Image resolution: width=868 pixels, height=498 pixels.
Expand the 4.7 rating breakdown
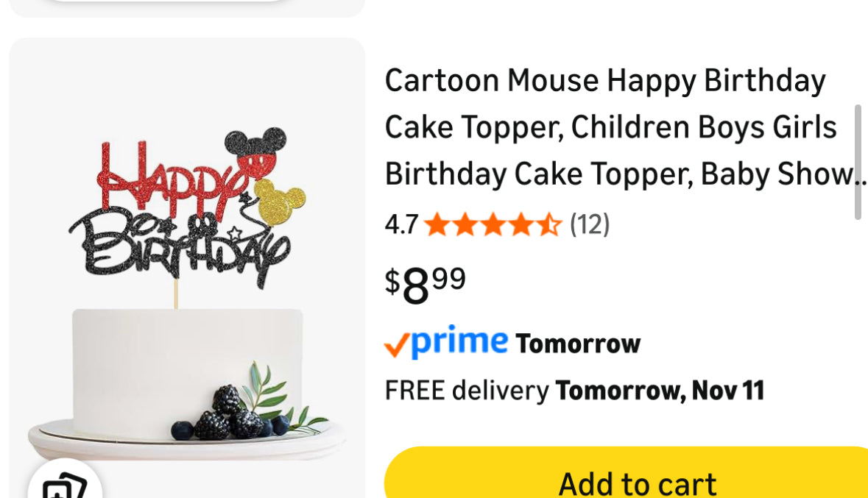401,224
